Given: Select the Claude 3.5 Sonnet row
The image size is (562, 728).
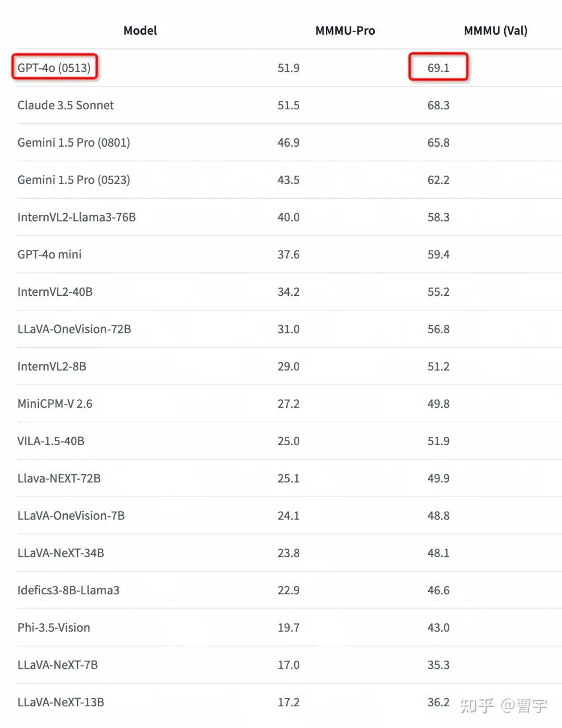Looking at the screenshot, I should tap(289, 105).
